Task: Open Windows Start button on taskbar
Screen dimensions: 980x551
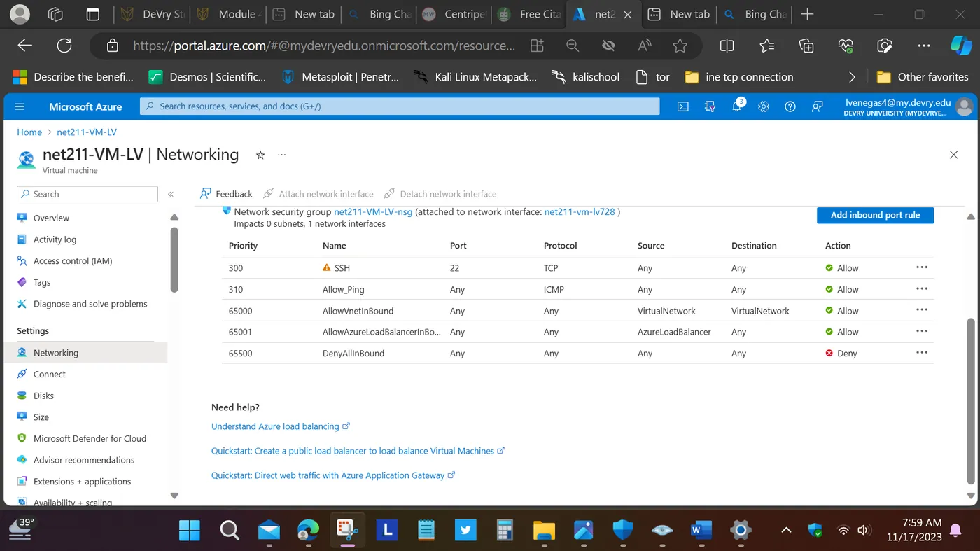Action: click(190, 530)
